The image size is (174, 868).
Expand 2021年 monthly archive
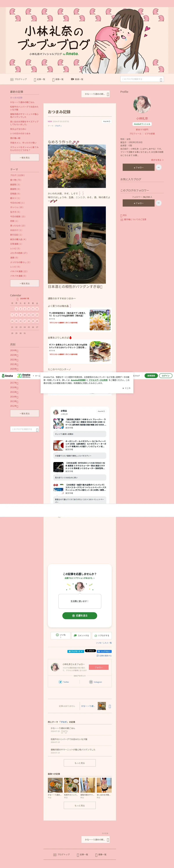14,364
